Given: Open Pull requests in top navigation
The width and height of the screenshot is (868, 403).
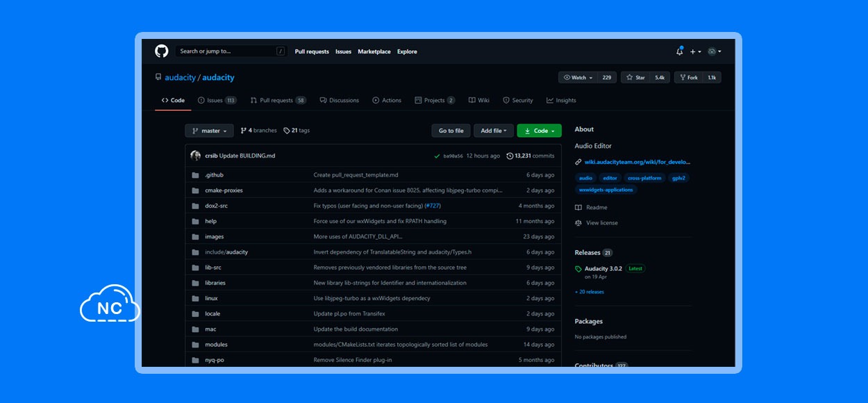Looking at the screenshot, I should coord(312,51).
